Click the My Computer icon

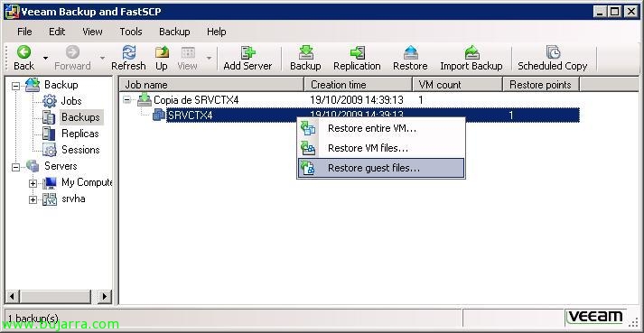pos(50,182)
